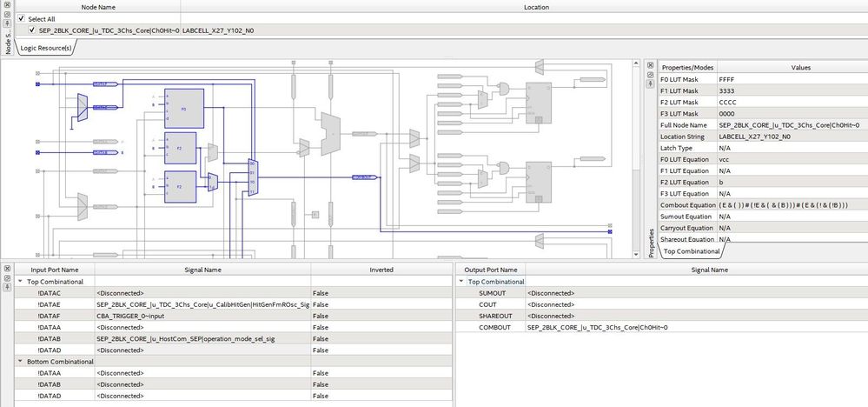Select the F0 LUT block in diagram
Viewport: 868px width, 407px height.
(x=182, y=108)
